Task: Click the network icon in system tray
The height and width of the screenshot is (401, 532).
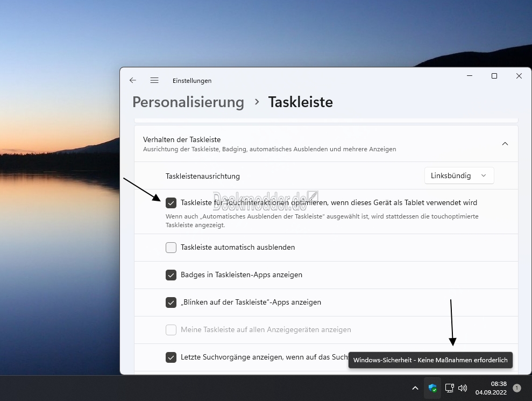Action: click(449, 388)
